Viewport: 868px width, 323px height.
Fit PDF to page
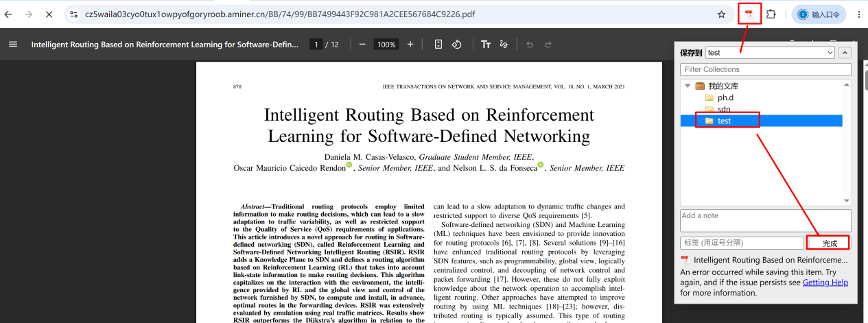[438, 44]
